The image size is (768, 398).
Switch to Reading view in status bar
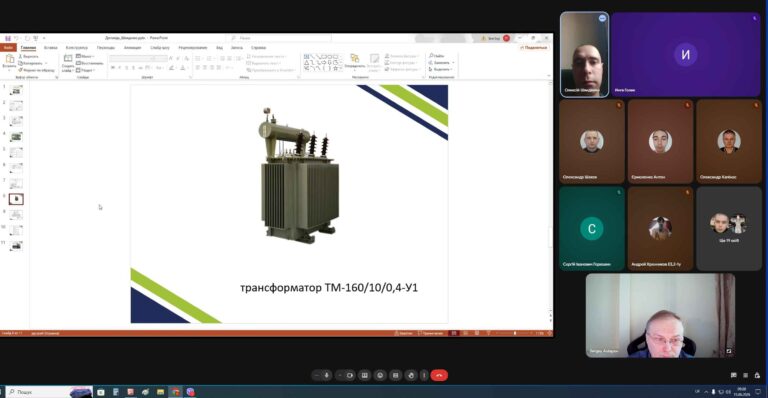tap(477, 333)
